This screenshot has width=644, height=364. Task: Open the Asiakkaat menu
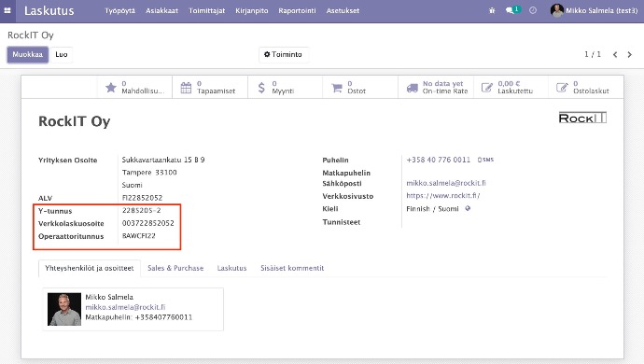tap(161, 10)
